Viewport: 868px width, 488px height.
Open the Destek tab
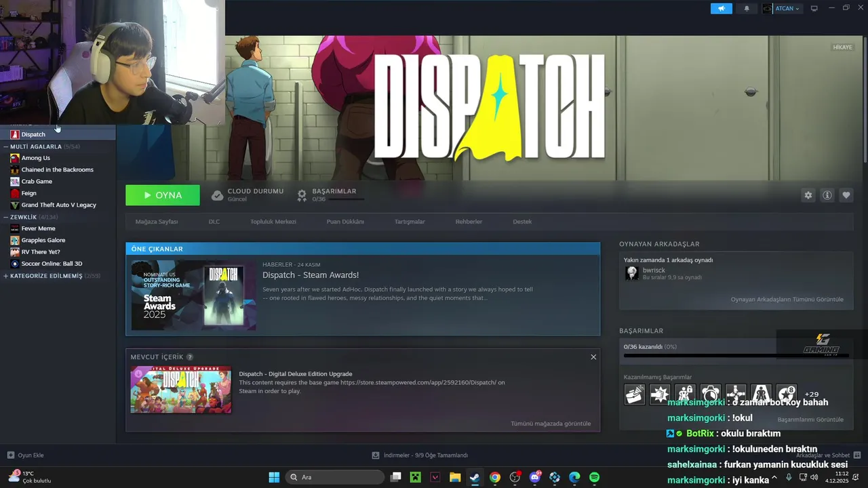pos(522,222)
